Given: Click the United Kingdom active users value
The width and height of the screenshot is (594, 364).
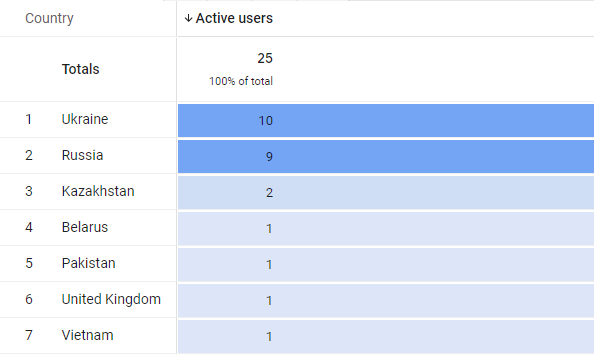Looking at the screenshot, I should click(x=269, y=301).
